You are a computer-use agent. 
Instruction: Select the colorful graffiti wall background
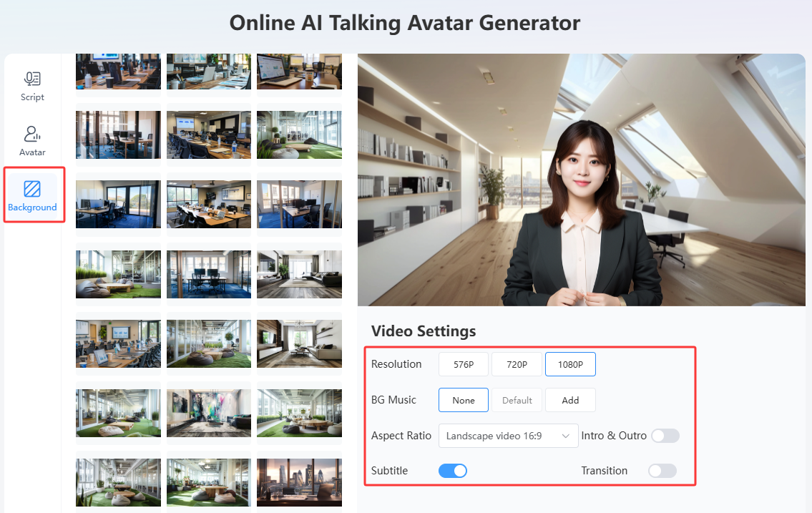coord(208,413)
